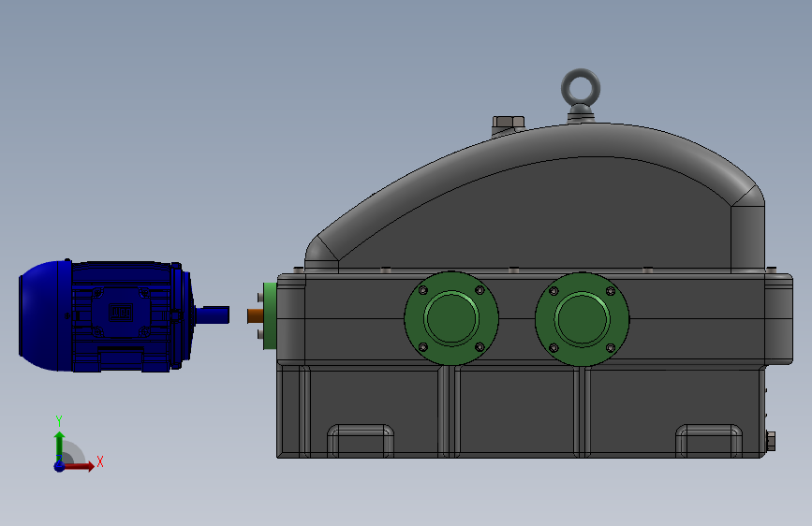This screenshot has width=812, height=526.
Task: Click the red X axis of triad
Action: 79,466
